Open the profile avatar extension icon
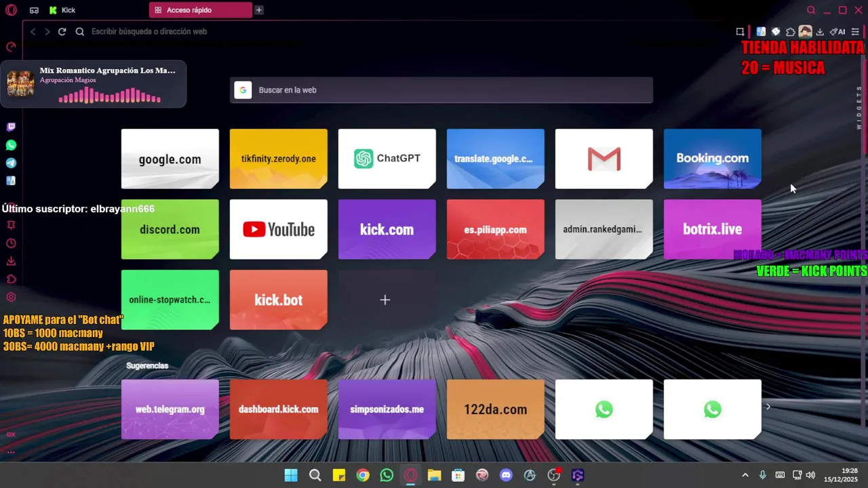The width and height of the screenshot is (868, 488). tap(805, 31)
